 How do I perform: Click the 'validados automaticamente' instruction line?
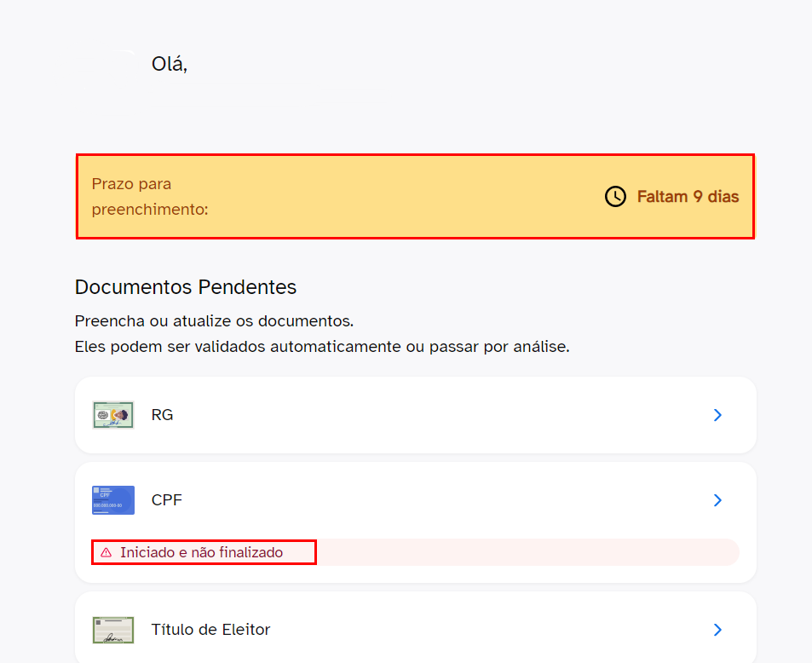[322, 347]
